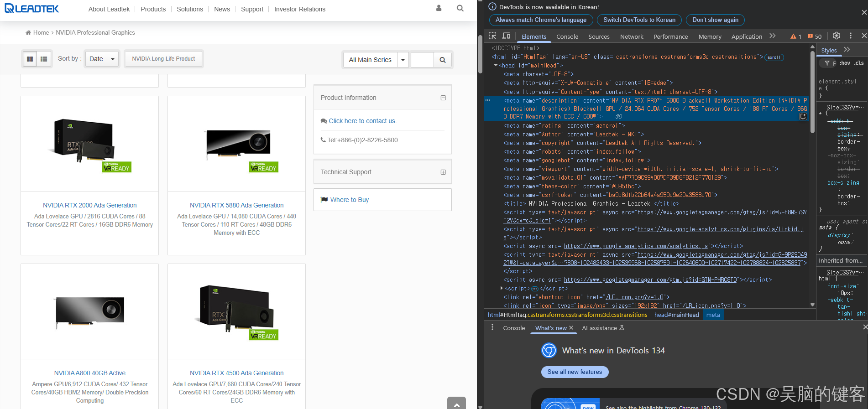Image resolution: width=868 pixels, height=409 pixels.
Task: Switch to list view layout
Action: [x=44, y=59]
